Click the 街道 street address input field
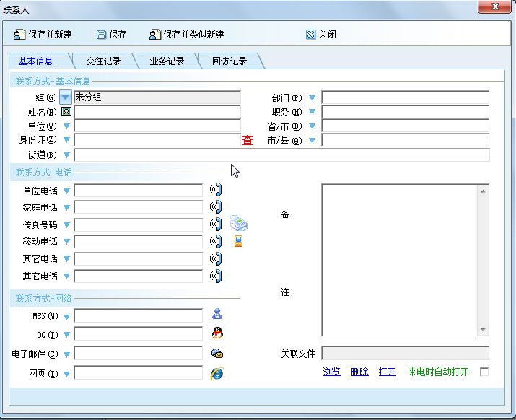This screenshot has height=420, width=516. pos(281,154)
